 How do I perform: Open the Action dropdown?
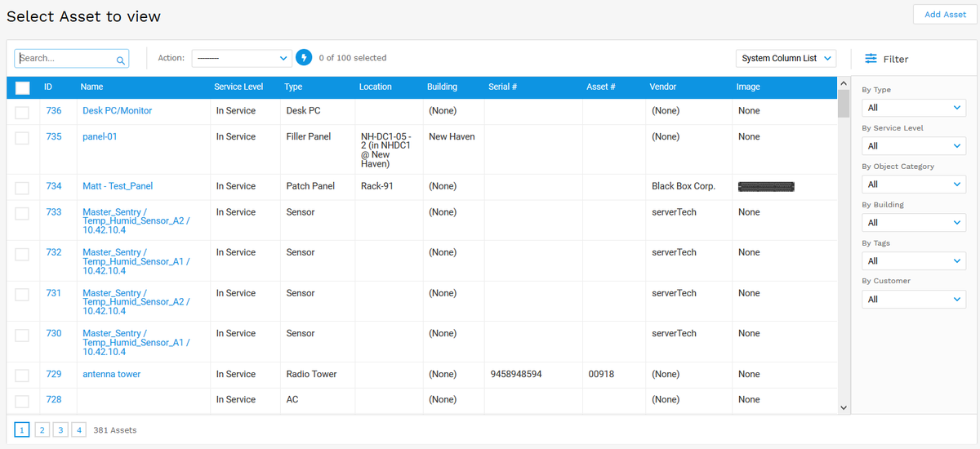coord(242,58)
